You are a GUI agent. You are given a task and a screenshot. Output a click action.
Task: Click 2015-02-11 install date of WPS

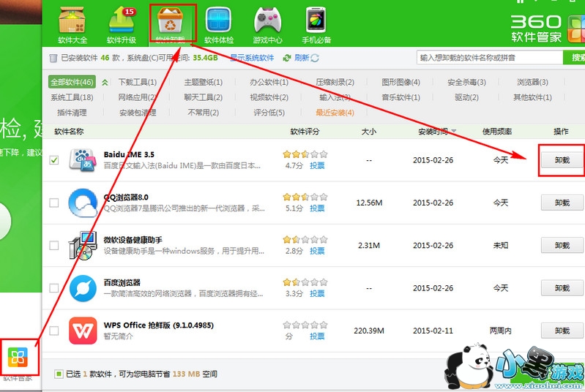[x=433, y=331]
